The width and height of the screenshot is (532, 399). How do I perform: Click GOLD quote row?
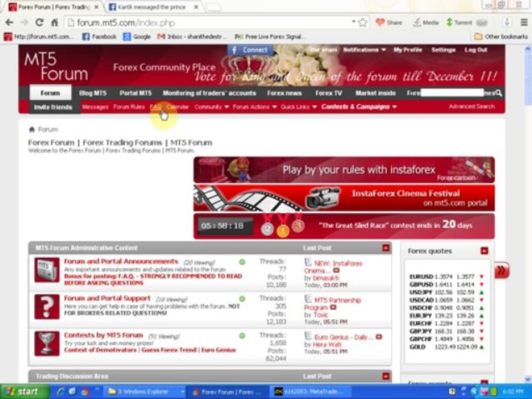click(447, 347)
